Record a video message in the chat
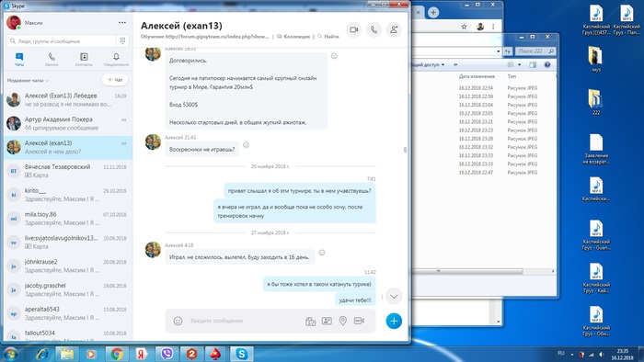This screenshot has width=644, height=362. (359, 321)
